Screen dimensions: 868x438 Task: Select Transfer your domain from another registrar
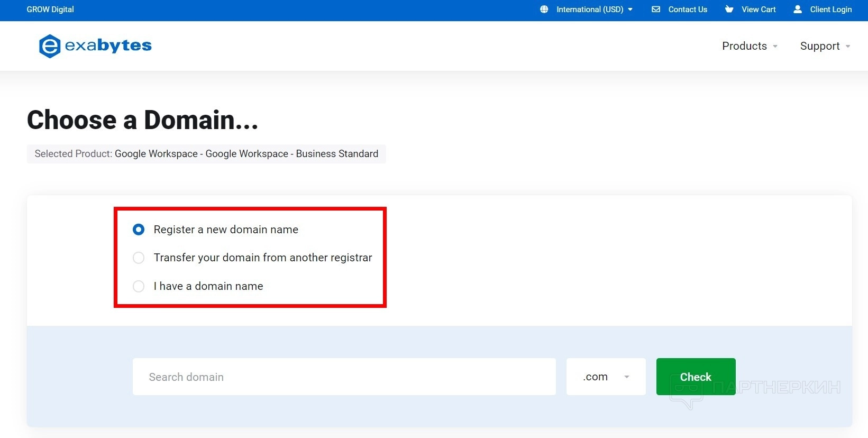coord(139,258)
